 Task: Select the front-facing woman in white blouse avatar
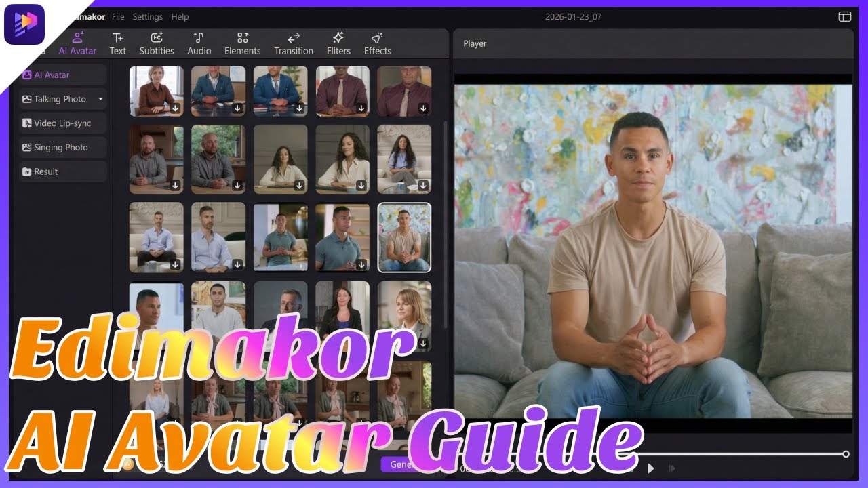(x=281, y=158)
